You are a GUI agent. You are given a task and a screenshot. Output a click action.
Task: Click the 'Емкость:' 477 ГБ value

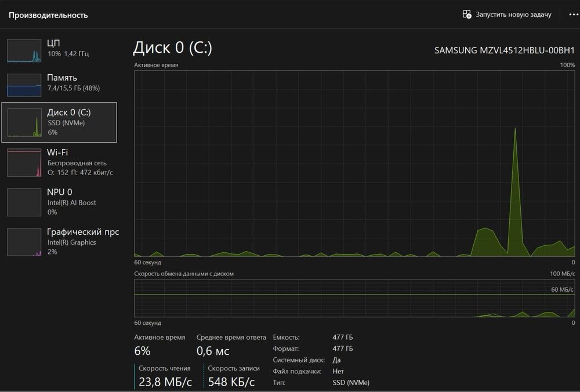click(x=343, y=337)
